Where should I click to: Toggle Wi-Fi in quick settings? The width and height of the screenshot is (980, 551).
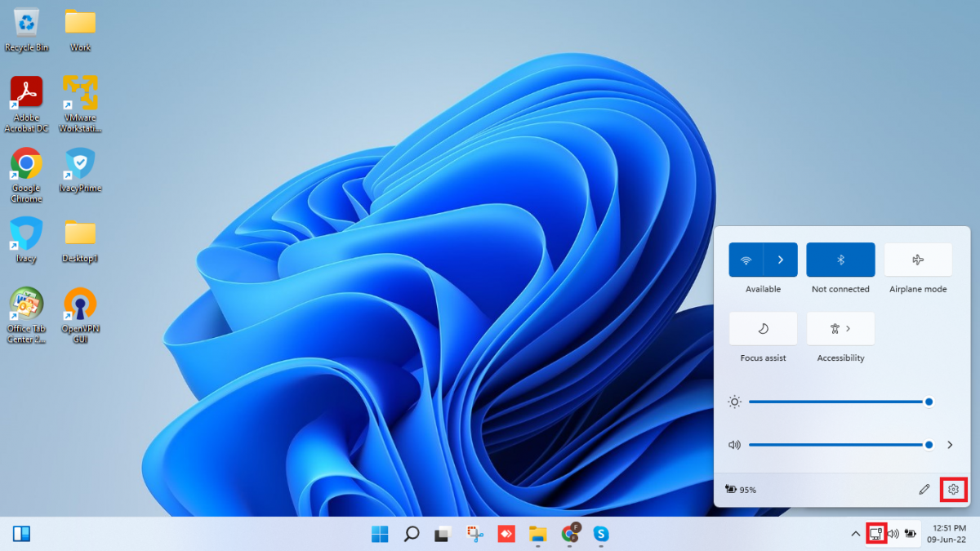tap(746, 260)
